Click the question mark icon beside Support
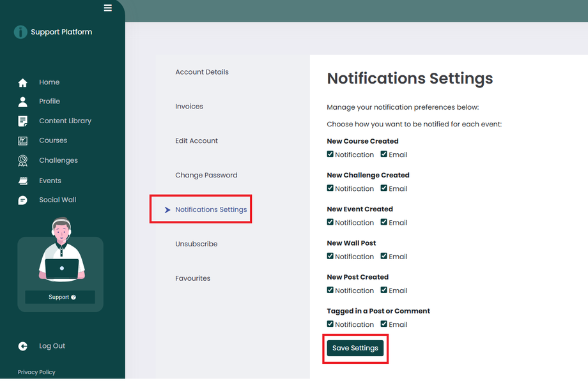Image resolution: width=588 pixels, height=383 pixels. [x=73, y=297]
